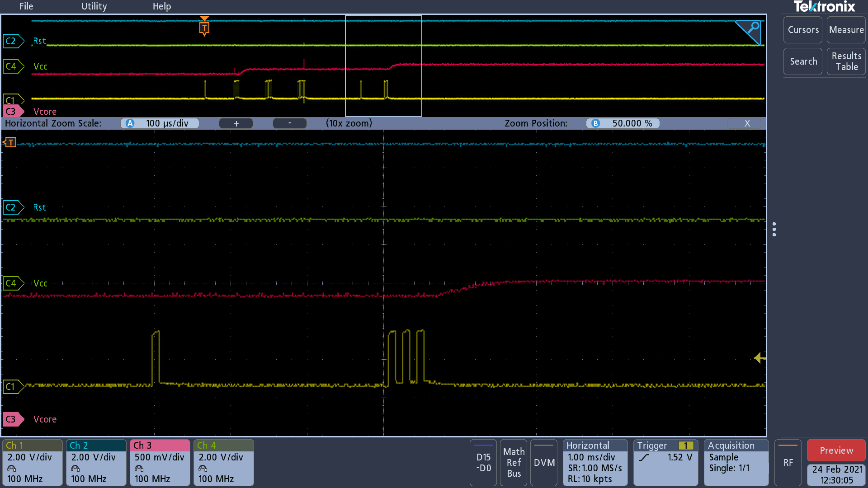Image resolution: width=868 pixels, height=488 pixels.
Task: Select the C1 channel handle in zoom view
Action: [13, 387]
